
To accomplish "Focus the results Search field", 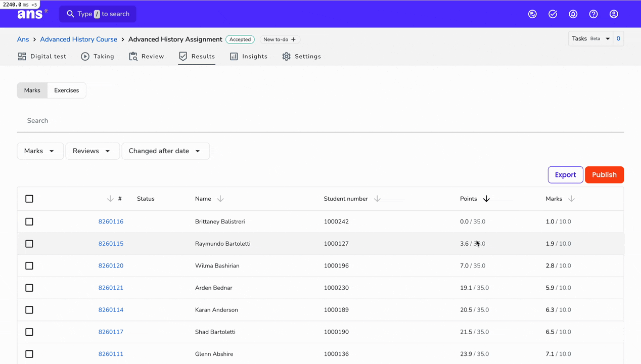I will (320, 121).
